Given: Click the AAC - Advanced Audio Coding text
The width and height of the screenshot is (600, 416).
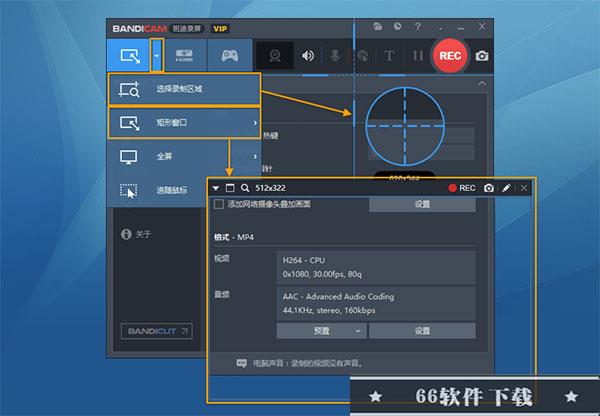Looking at the screenshot, I should (339, 297).
